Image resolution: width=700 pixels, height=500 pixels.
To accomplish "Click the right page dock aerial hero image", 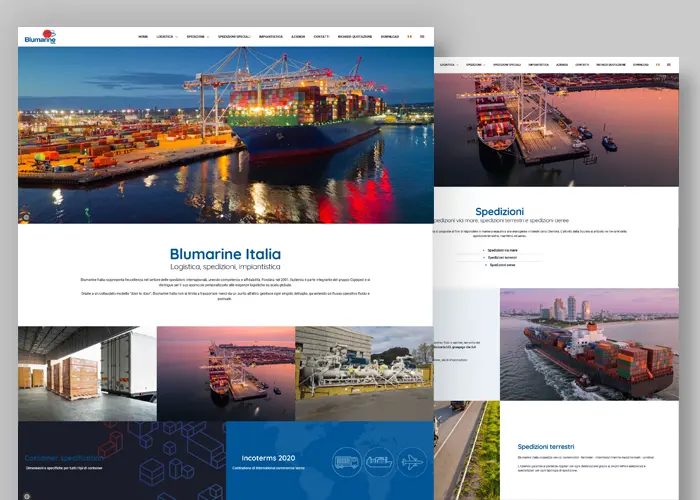I will (x=556, y=130).
